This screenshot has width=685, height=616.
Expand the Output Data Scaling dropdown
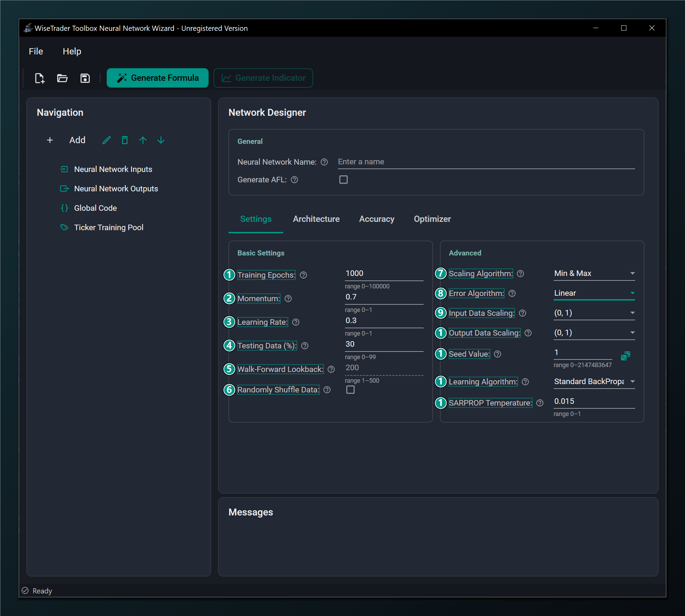[594, 333]
